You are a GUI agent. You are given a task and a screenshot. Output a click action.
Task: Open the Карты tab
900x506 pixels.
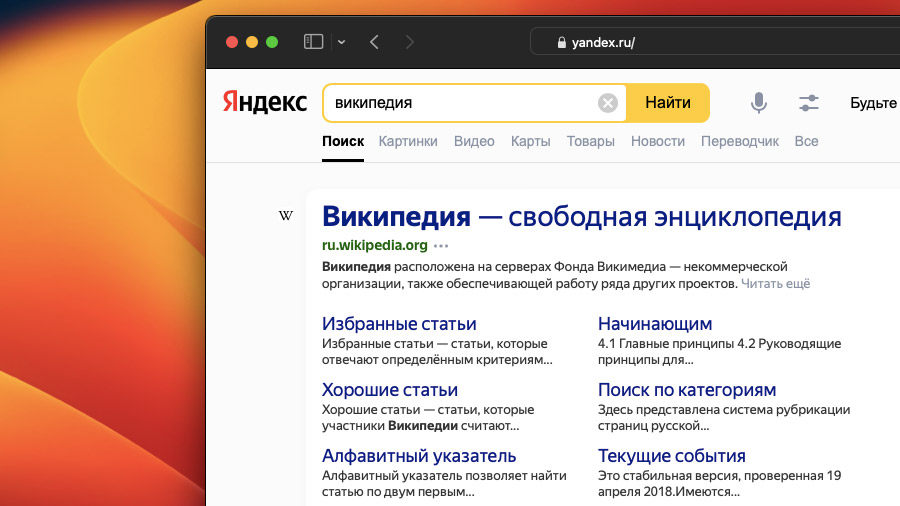point(530,141)
